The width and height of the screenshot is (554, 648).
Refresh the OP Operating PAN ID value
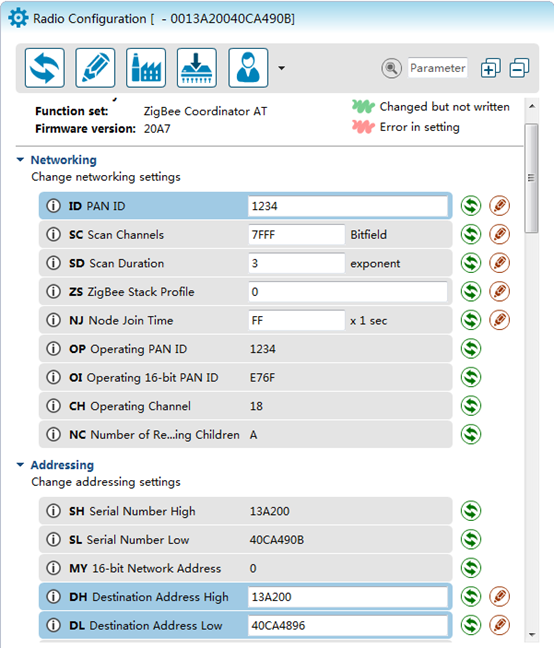coord(471,348)
